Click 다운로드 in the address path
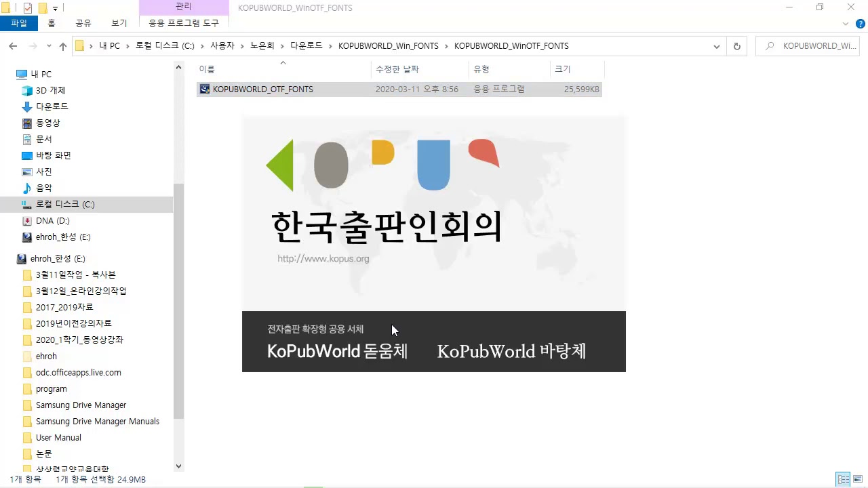The height and width of the screenshot is (488, 868). (x=306, y=46)
